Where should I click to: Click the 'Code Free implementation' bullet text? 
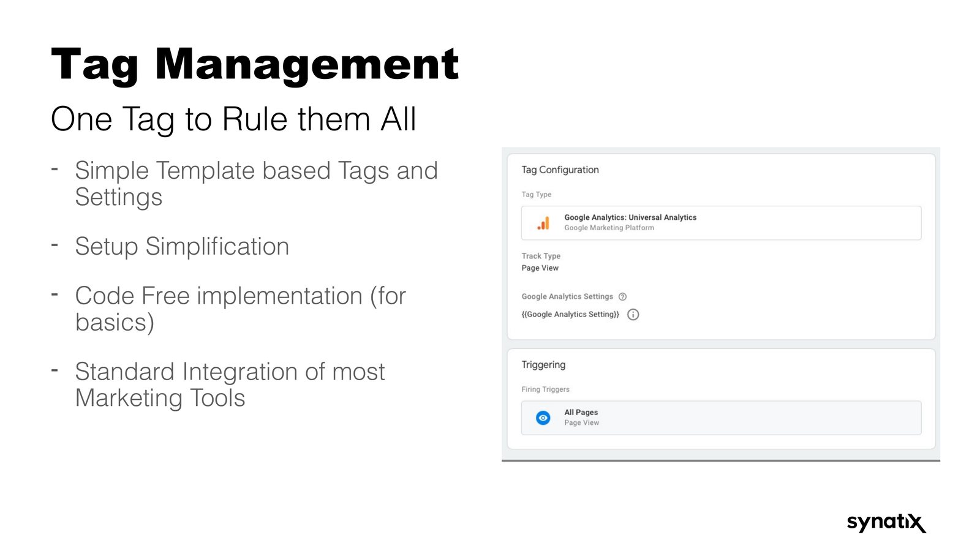240,296
